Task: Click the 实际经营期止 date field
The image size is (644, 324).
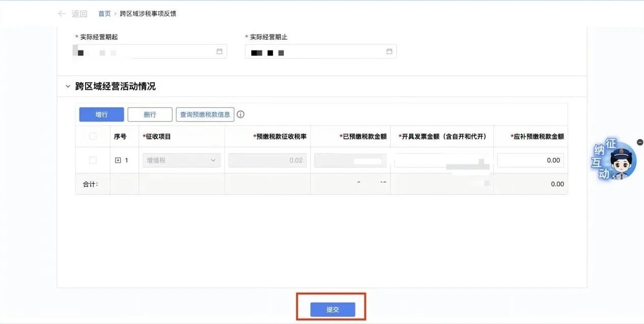Action: tap(321, 51)
